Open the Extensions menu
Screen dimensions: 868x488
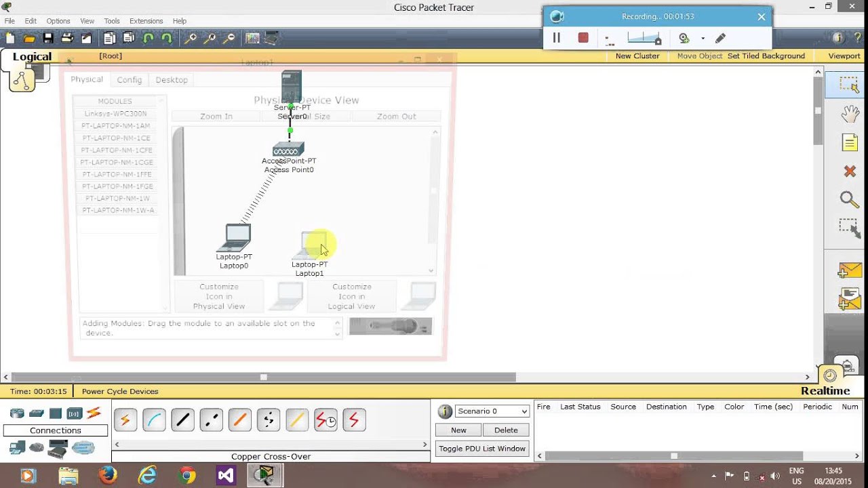click(146, 21)
